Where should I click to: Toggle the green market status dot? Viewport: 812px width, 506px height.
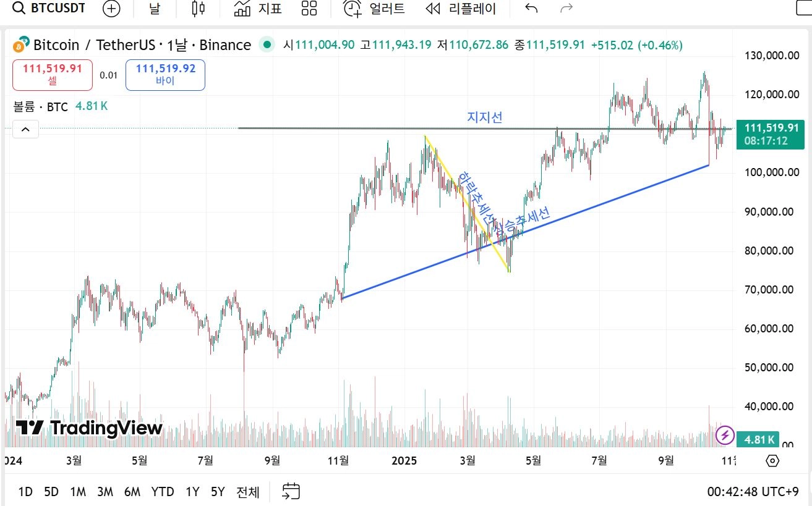point(267,44)
